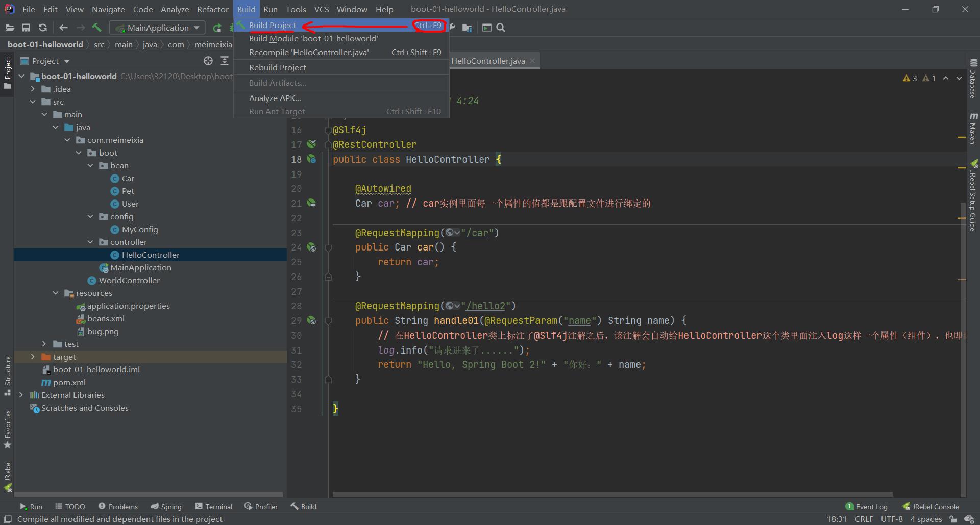Select Build Module 'boot-01-helloworld'
The height and width of the screenshot is (525, 980).
(x=341, y=38)
